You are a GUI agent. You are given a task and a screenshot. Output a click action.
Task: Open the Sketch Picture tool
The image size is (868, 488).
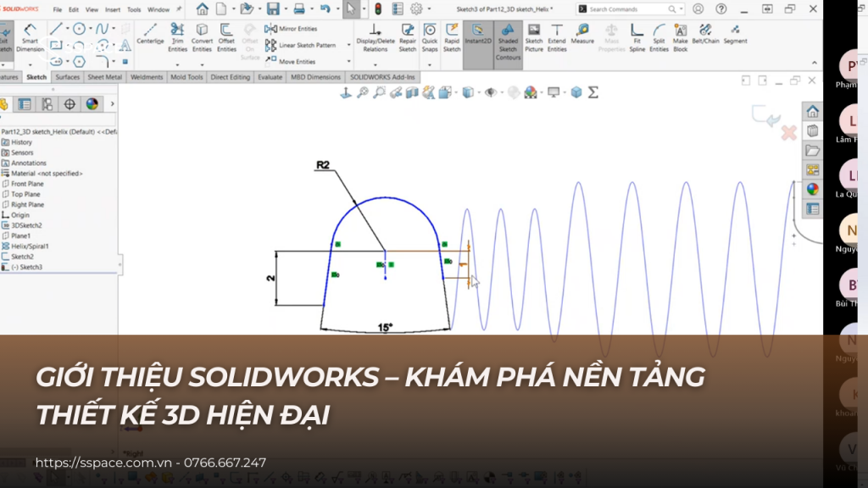534,37
